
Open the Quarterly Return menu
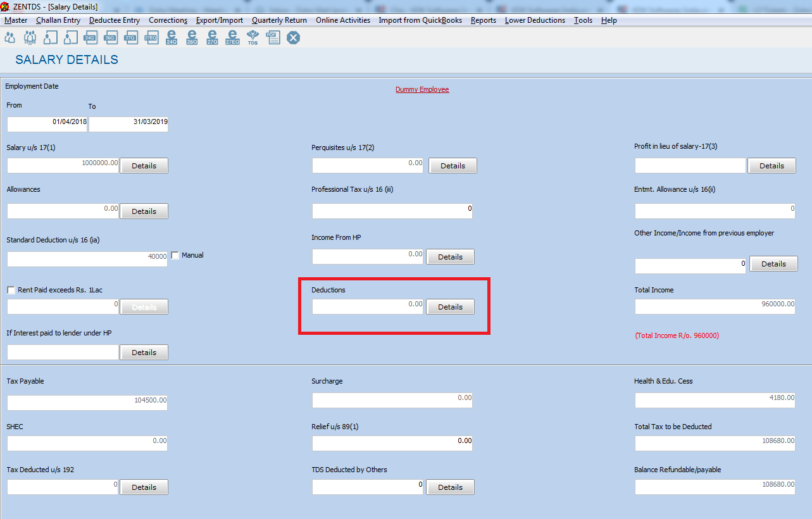(x=279, y=20)
